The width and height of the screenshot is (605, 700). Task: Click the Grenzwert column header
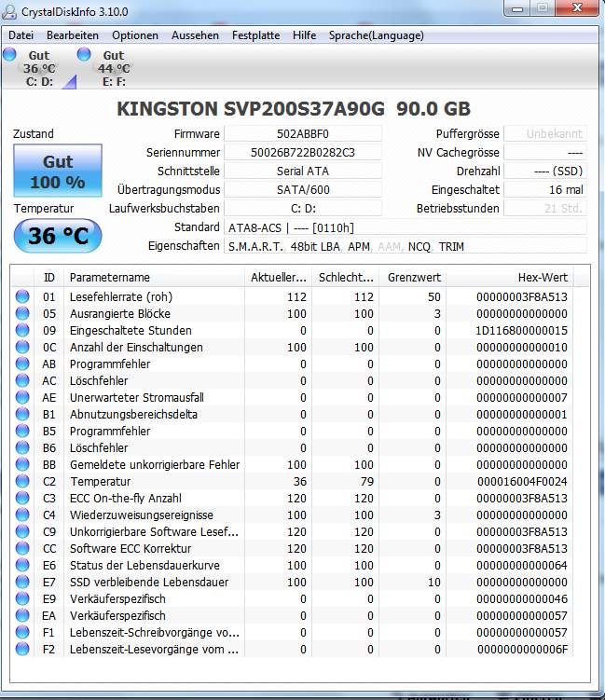413,277
